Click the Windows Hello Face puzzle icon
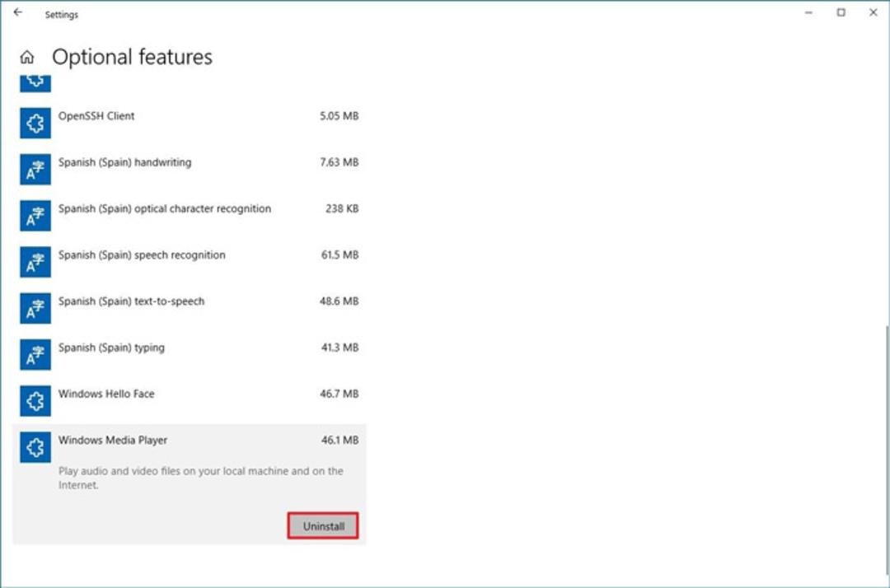The image size is (890, 588). pyautogui.click(x=35, y=401)
